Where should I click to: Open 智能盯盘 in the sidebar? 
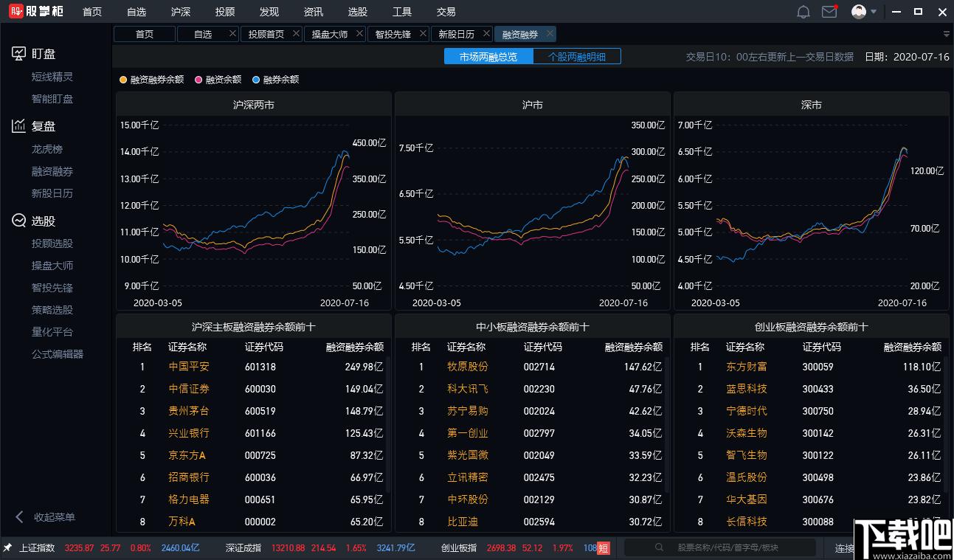click(x=52, y=99)
